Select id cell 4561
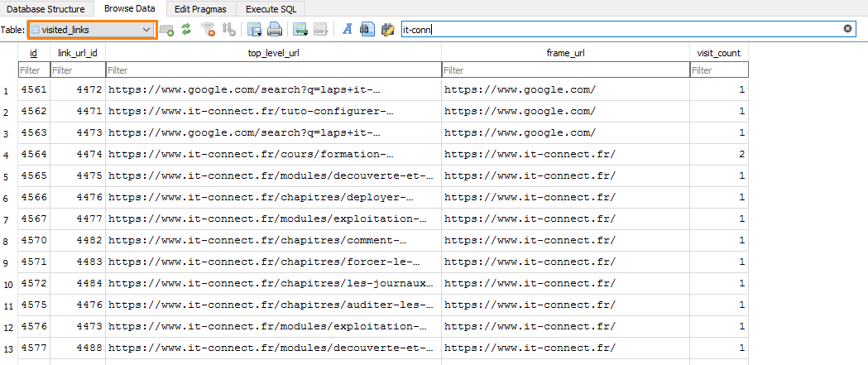Screen dimensions: 868x365 [34, 89]
